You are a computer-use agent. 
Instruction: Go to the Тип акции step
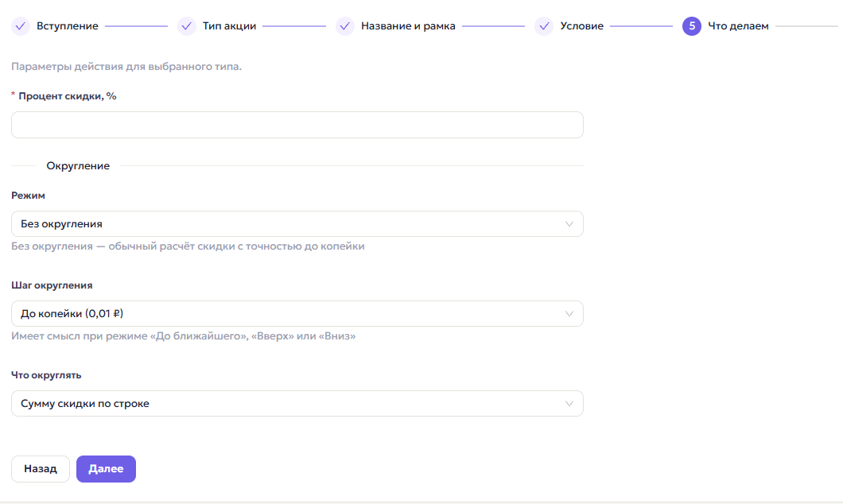229,25
